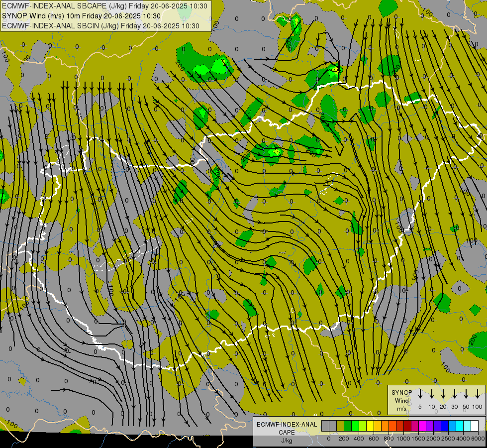The height and width of the screenshot is (448, 487).
Task: Click the 5 m/s wind arrow in legend
Action: (420, 394)
